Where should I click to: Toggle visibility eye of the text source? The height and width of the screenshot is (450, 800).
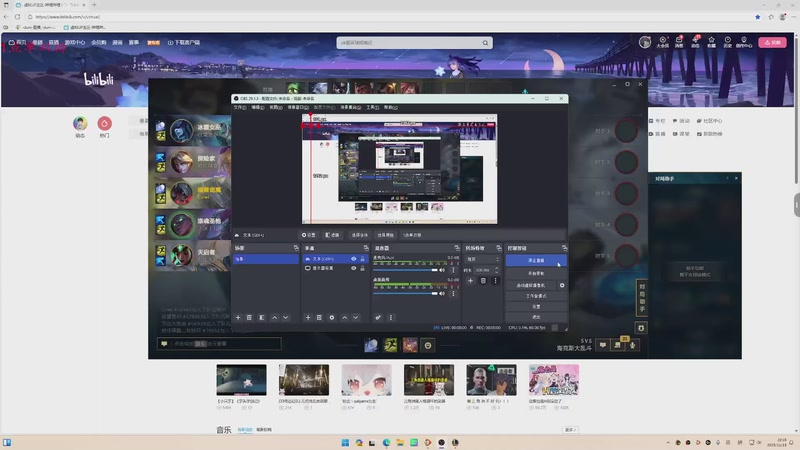[x=353, y=259]
